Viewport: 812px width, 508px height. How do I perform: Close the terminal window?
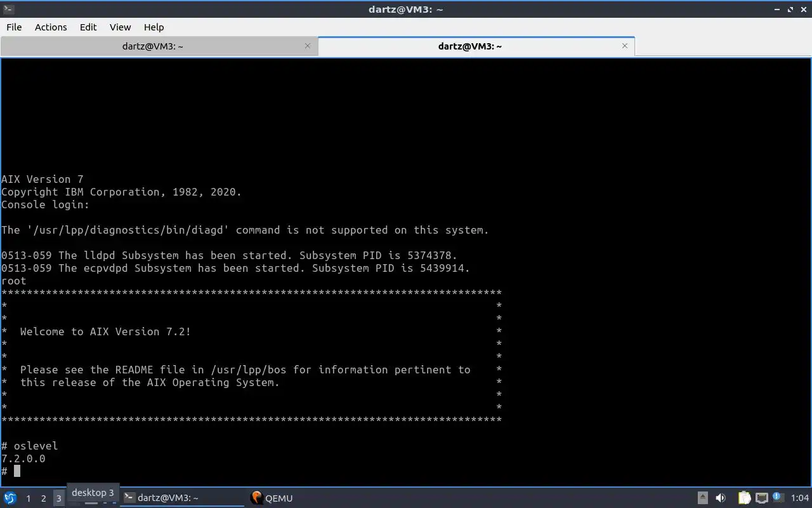click(x=804, y=10)
